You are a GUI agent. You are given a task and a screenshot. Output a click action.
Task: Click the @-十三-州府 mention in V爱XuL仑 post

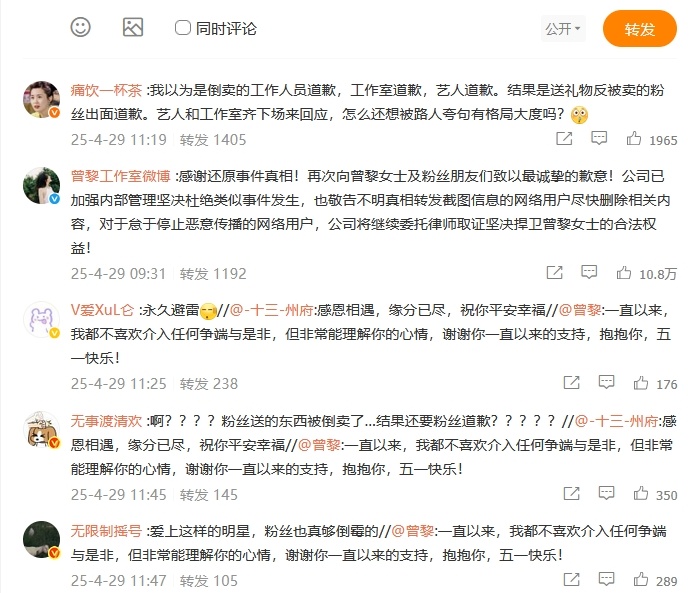271,310
